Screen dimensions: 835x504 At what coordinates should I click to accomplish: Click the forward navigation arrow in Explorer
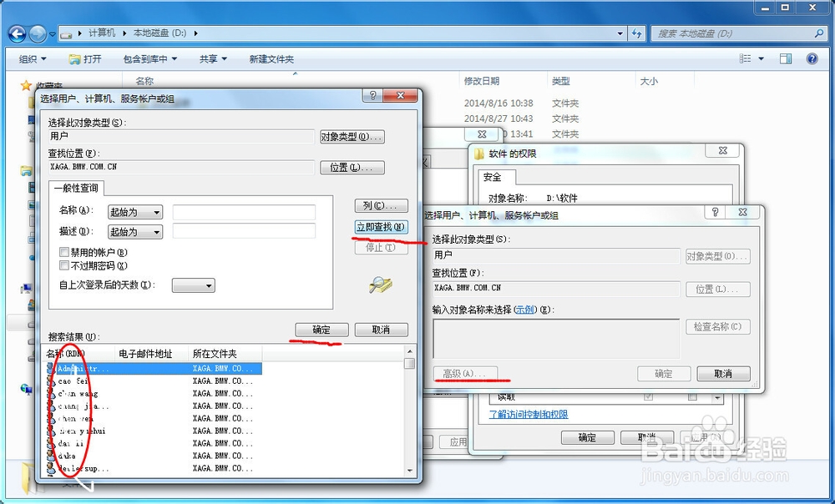38,34
